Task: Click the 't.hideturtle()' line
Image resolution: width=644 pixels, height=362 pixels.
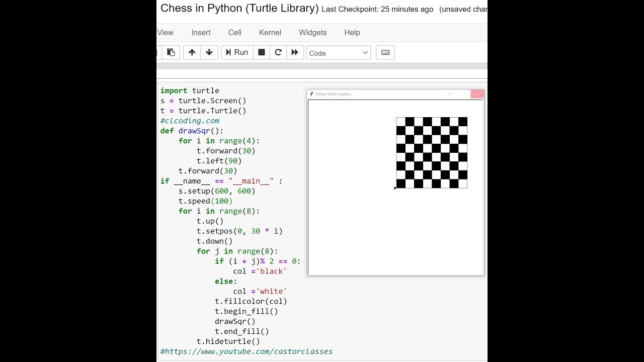Action: coord(228,342)
